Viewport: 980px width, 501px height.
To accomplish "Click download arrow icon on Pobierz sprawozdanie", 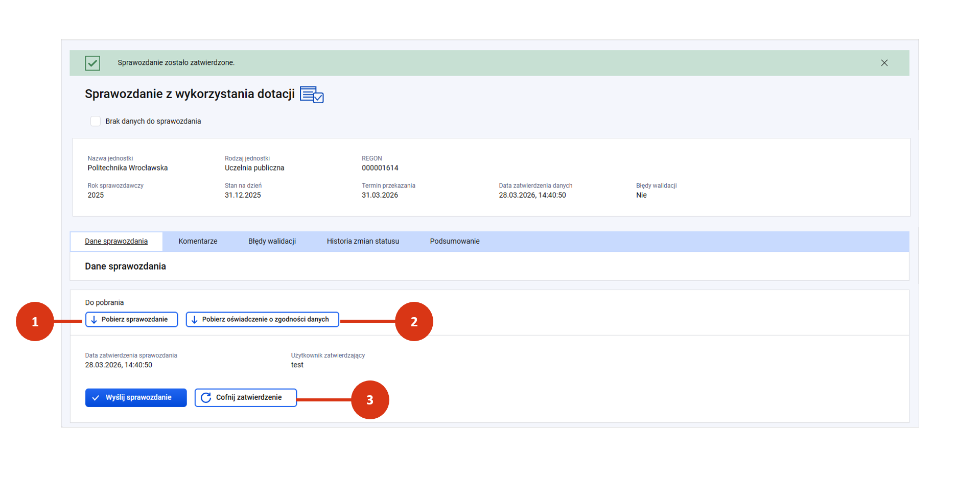I will [94, 320].
